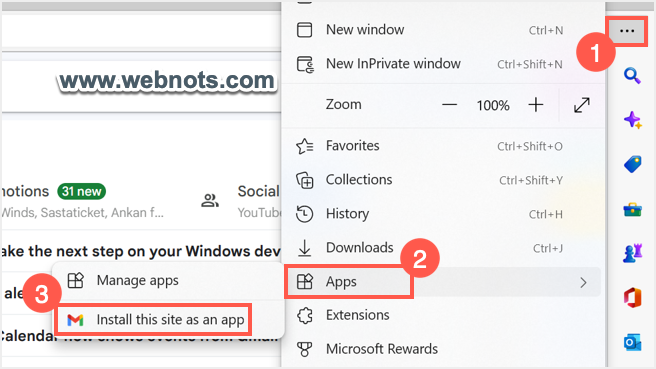656x369 pixels.
Task: Open the Copilot sparkle sidebar icon
Action: [x=633, y=120]
